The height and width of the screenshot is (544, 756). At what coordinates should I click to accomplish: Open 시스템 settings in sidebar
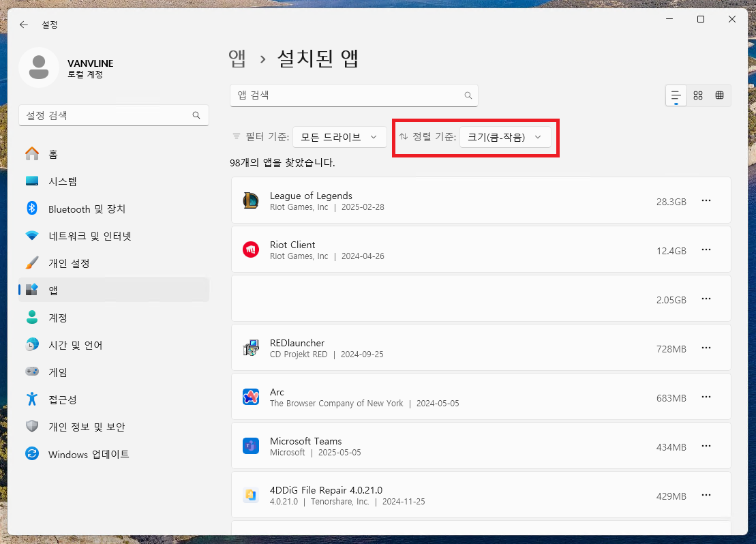tap(114, 181)
